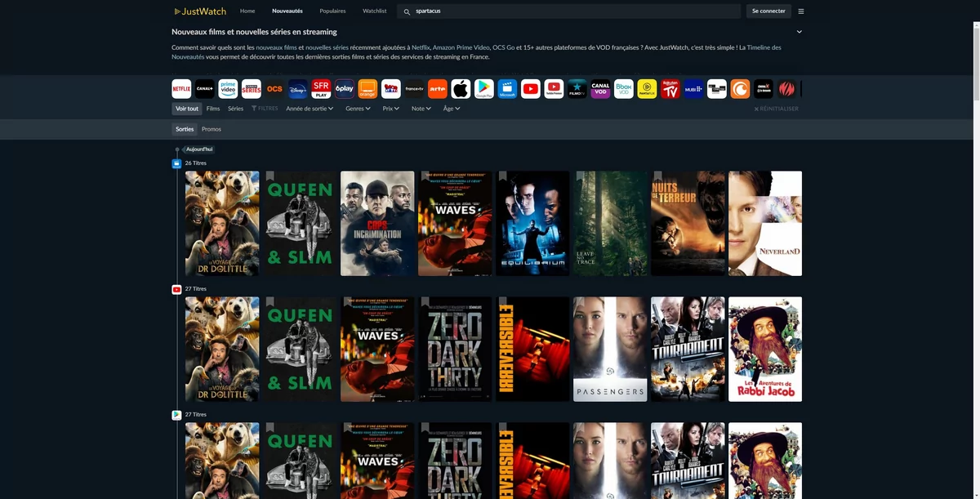Open the Genres dropdown

click(357, 109)
